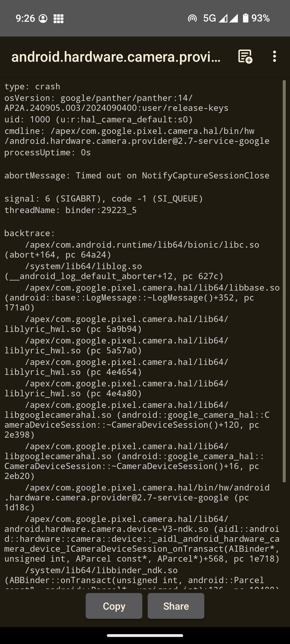Tap the hotspot icon in status bar

[x=192, y=18]
